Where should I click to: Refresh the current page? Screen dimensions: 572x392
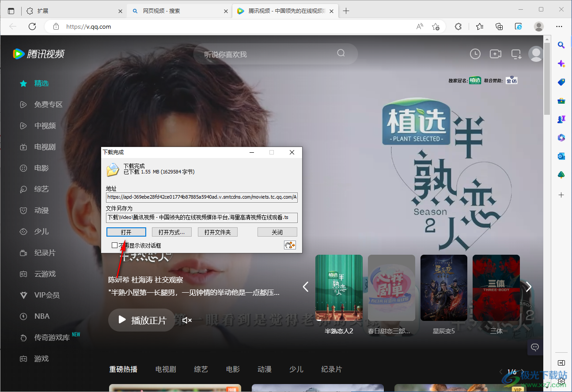(32, 26)
